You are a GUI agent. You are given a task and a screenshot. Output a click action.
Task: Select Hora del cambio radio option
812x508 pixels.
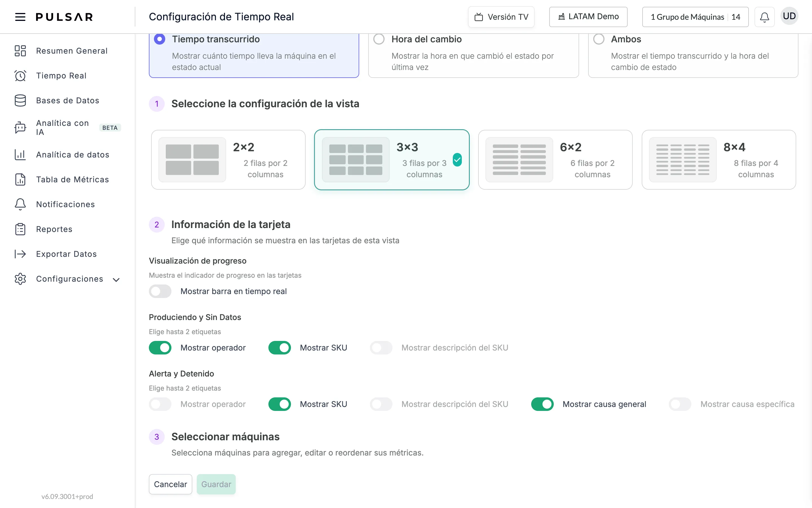click(379, 39)
